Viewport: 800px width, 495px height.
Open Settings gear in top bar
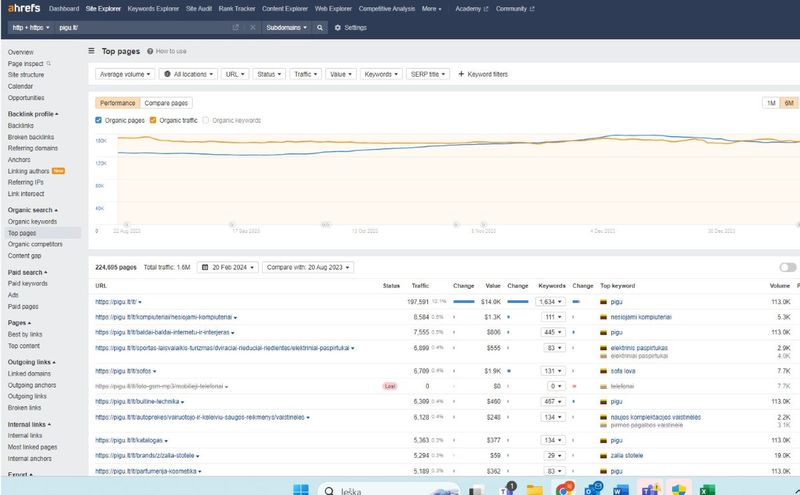coord(351,28)
